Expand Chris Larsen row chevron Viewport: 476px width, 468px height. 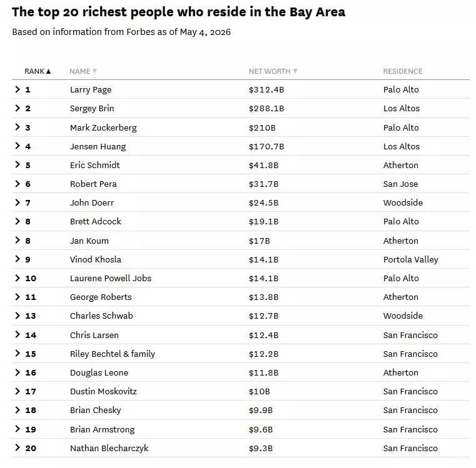point(18,334)
